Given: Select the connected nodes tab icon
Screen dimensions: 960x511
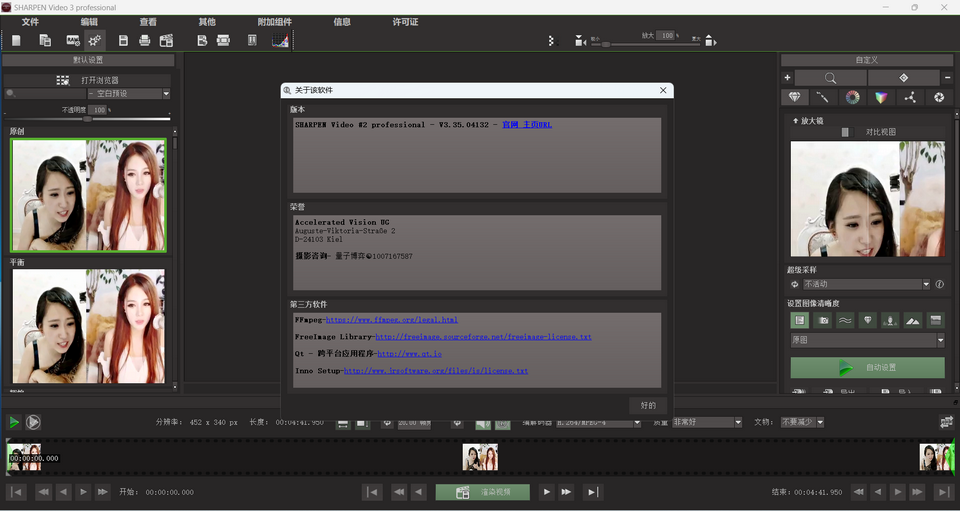Looking at the screenshot, I should (910, 97).
